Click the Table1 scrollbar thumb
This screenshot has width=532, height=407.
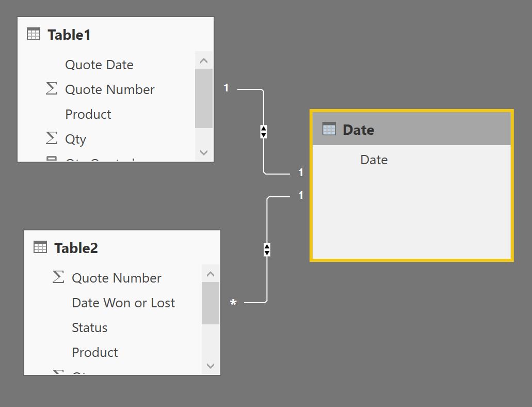click(204, 99)
